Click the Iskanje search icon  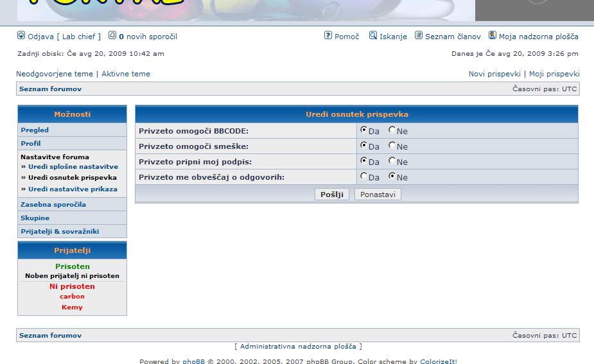373,36
